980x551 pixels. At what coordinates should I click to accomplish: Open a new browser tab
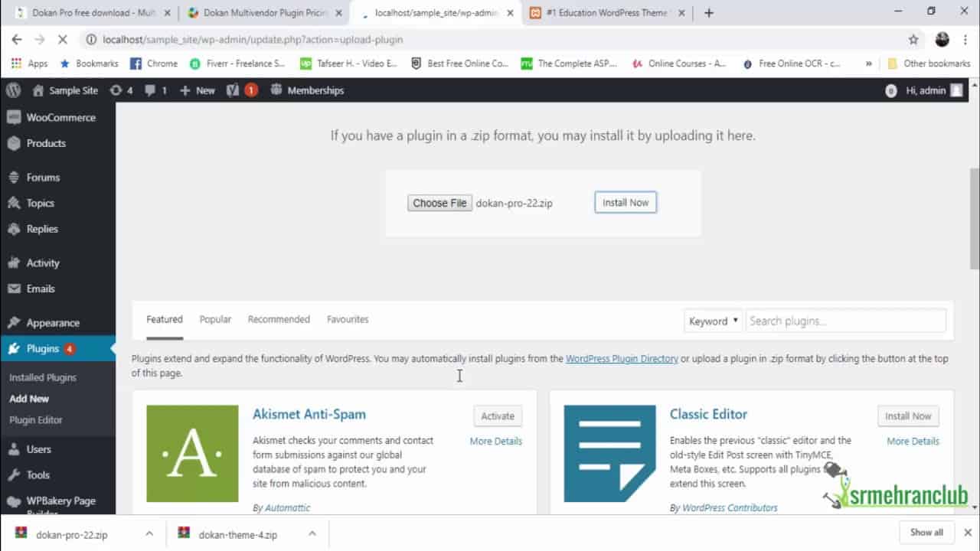click(708, 13)
